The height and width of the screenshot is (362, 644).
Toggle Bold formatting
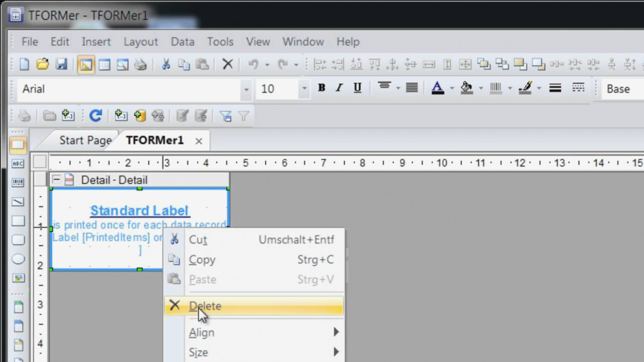(321, 88)
